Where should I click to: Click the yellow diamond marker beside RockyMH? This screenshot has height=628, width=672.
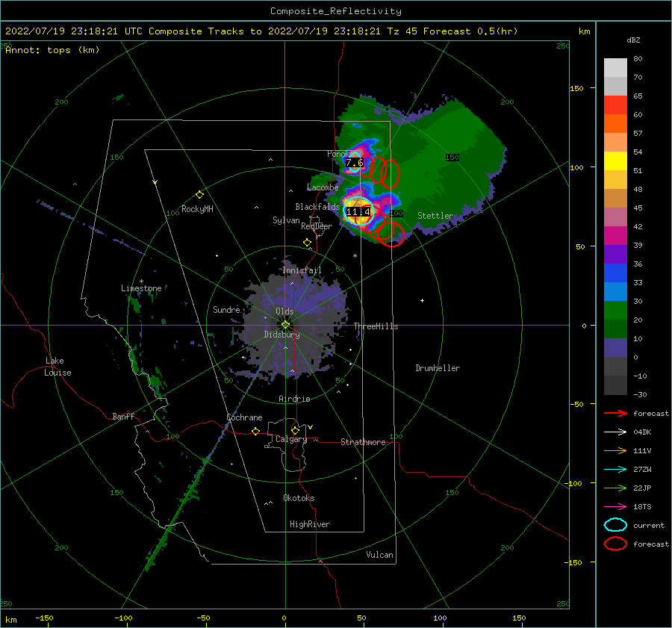click(x=199, y=195)
